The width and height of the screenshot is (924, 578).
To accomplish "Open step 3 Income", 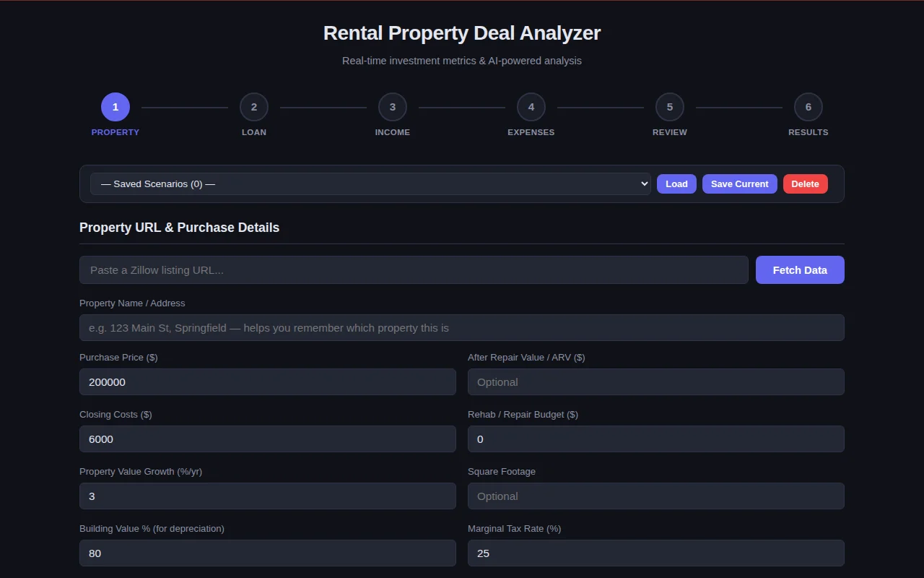I will (393, 107).
